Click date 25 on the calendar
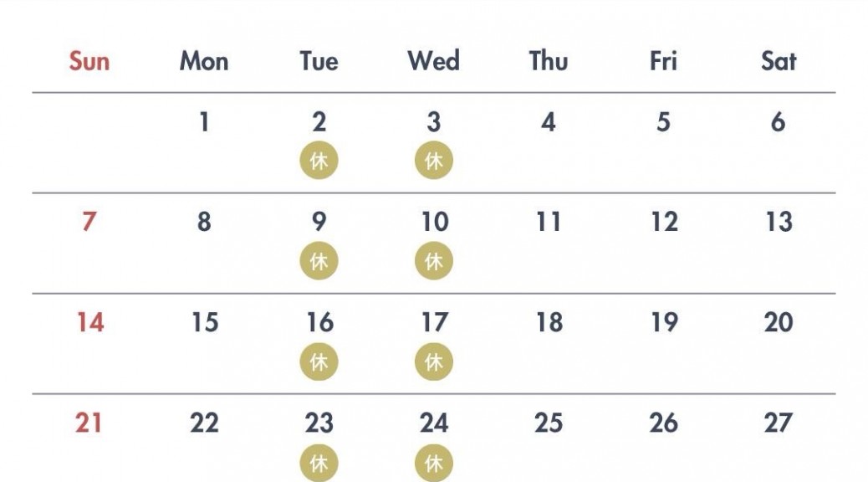868x482 pixels. click(549, 423)
